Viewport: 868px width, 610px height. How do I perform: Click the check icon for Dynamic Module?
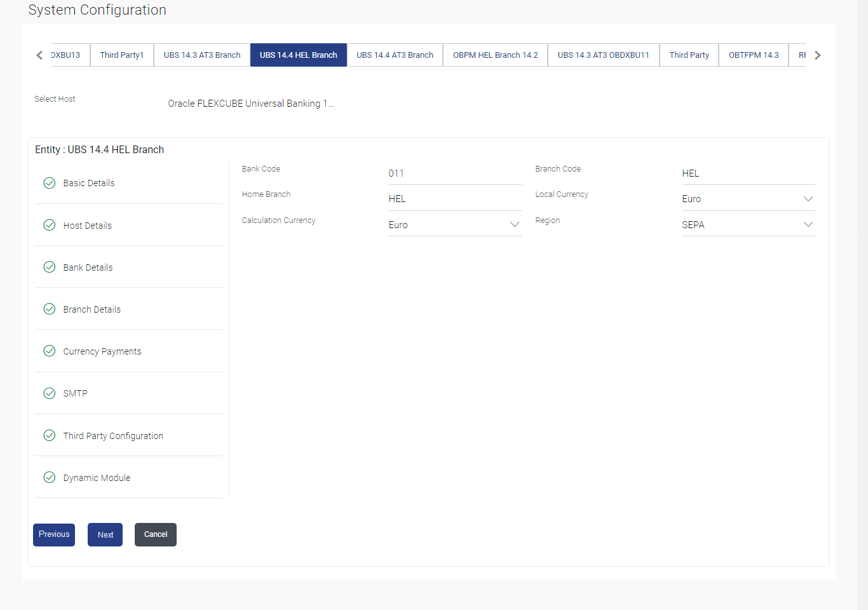click(x=50, y=477)
